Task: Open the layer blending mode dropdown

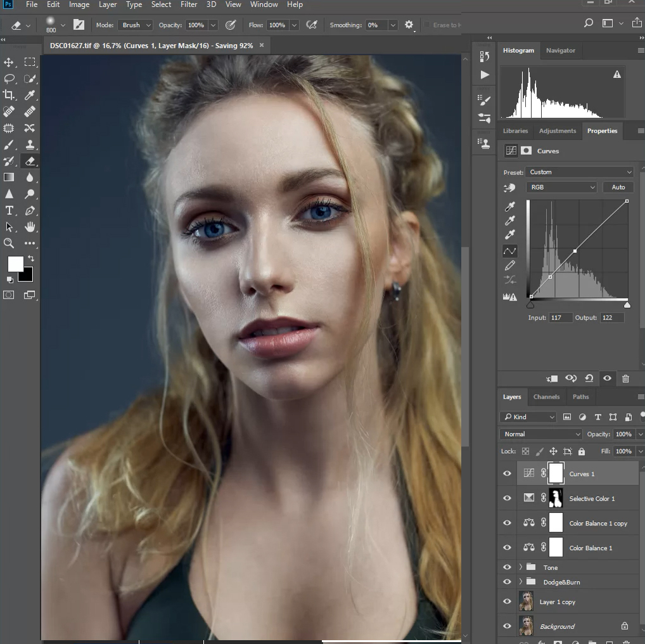Action: click(x=541, y=434)
